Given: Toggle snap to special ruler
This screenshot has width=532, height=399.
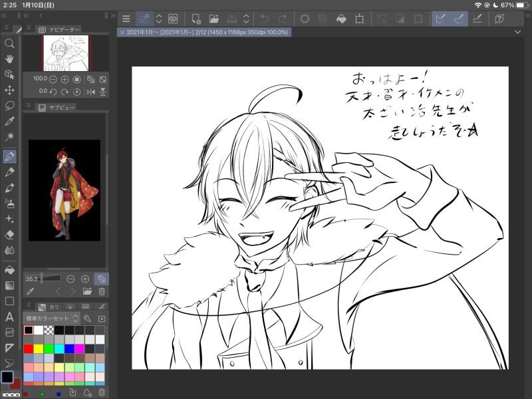Looking at the screenshot, I should [459, 19].
